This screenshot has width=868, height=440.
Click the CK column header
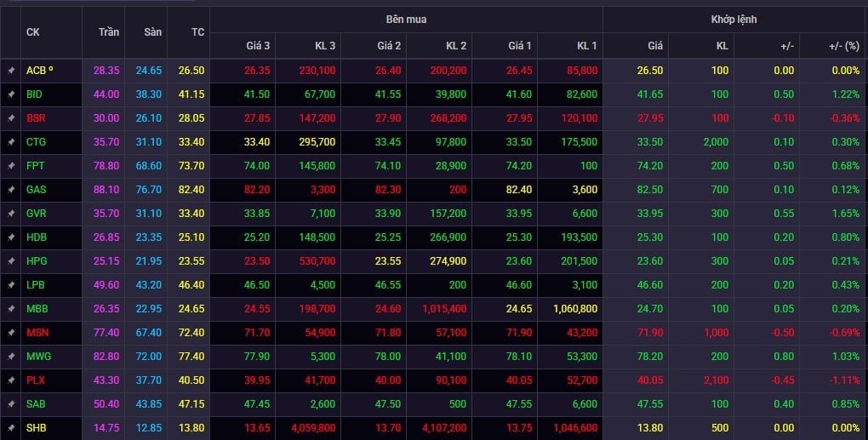32,32
